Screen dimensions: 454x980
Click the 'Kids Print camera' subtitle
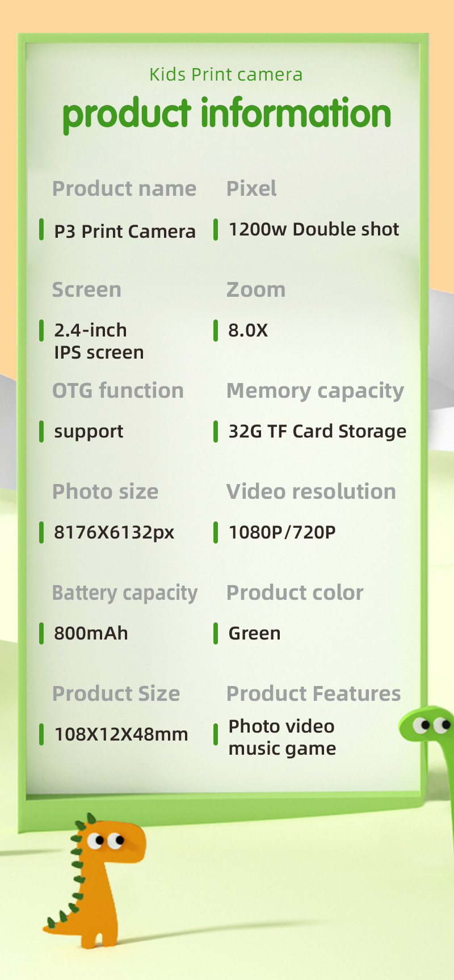click(x=226, y=74)
